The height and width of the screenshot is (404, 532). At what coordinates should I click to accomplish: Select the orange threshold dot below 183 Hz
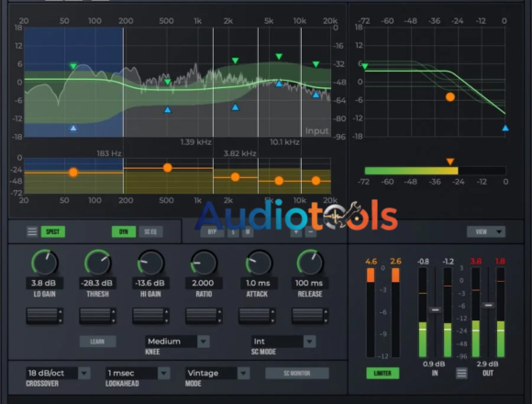73,173
